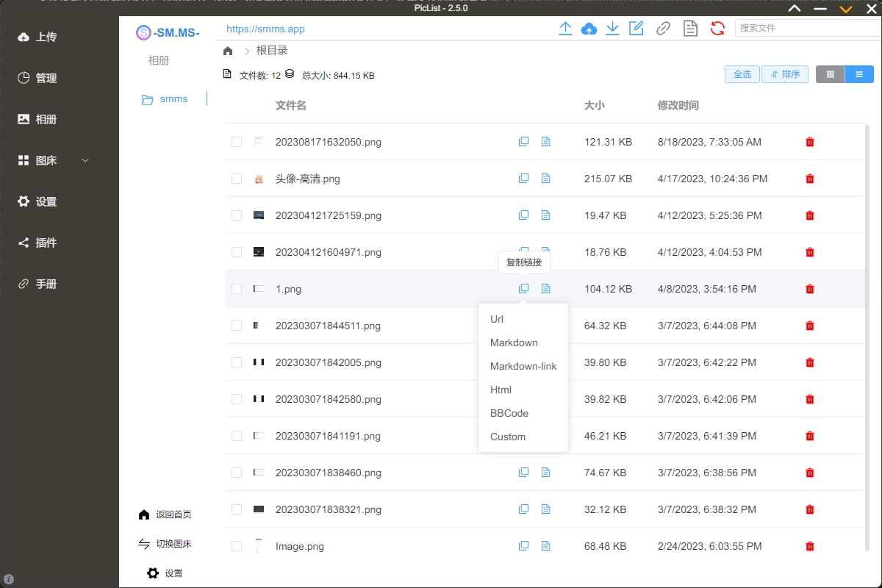This screenshot has width=882, height=588.
Task: Tick the checkbox beside 202308171632050.png
Action: pos(236,141)
